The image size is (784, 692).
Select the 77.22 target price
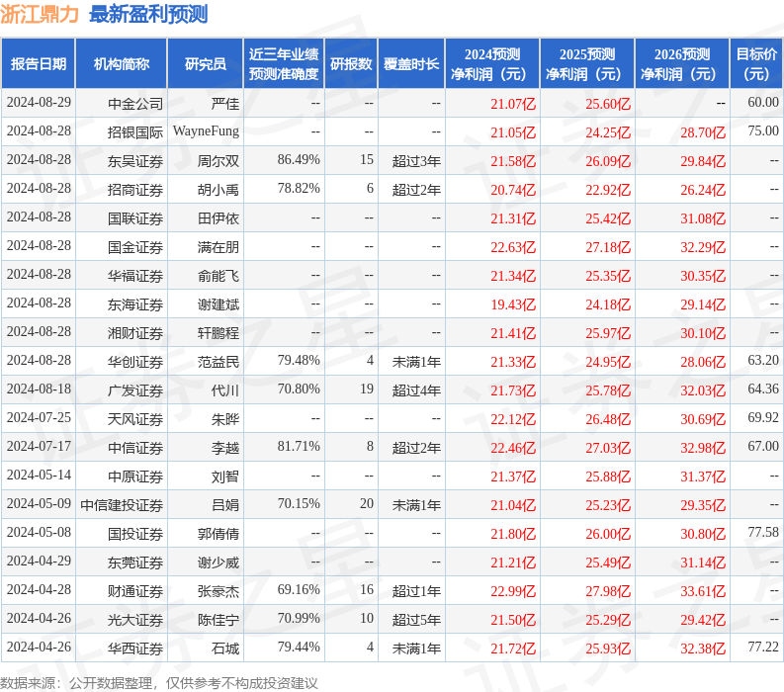[763, 647]
